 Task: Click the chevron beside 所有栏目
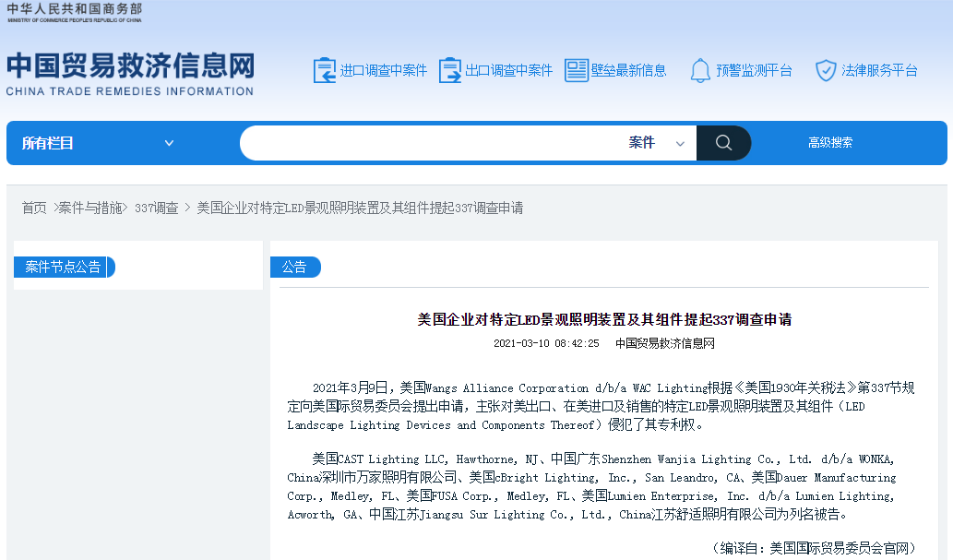click(169, 143)
